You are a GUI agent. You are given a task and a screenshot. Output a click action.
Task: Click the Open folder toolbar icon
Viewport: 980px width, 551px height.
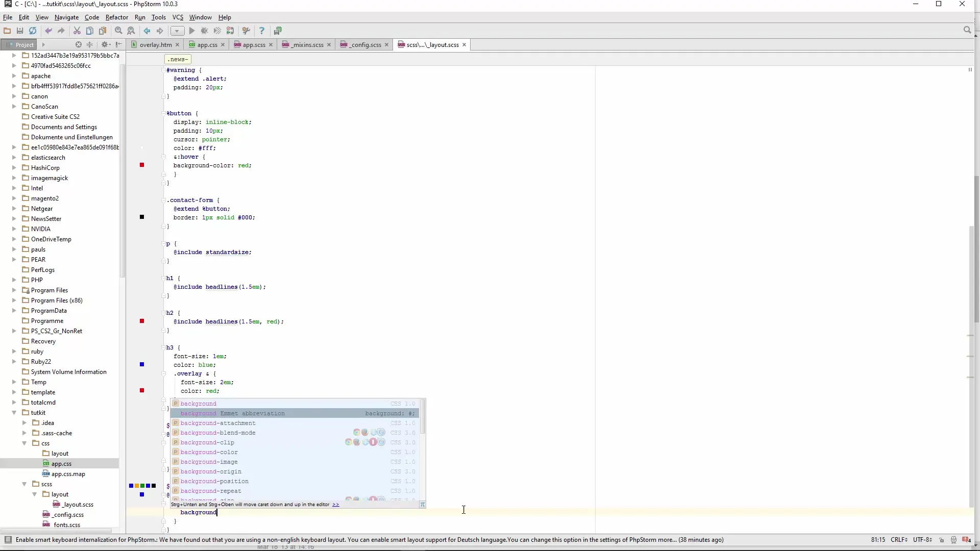[7, 31]
